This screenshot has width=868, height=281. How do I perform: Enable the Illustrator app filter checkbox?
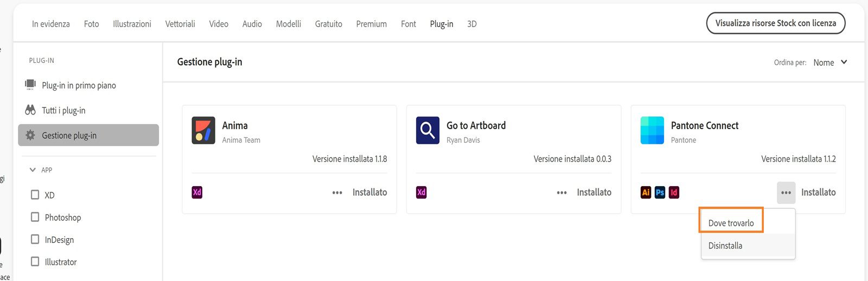35,261
